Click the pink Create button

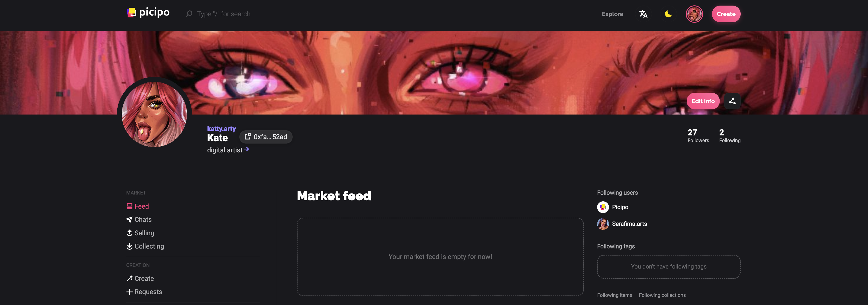coord(726,14)
